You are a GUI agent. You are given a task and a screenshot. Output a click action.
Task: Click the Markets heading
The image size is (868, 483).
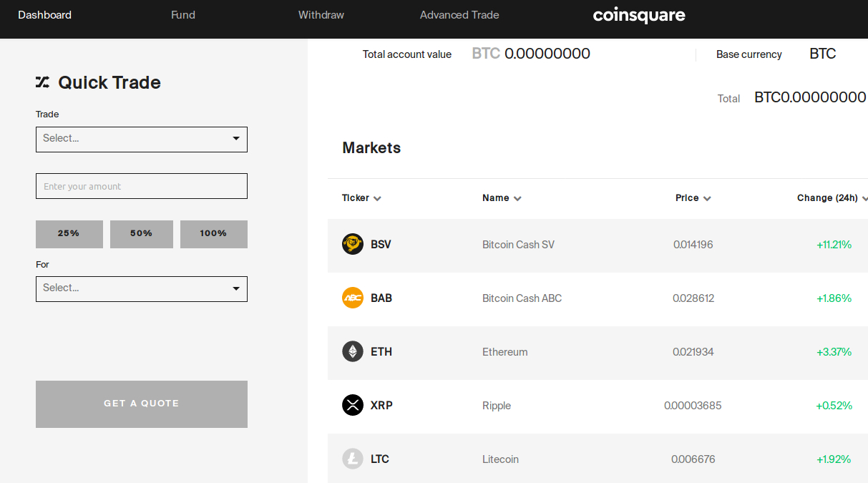coord(371,148)
